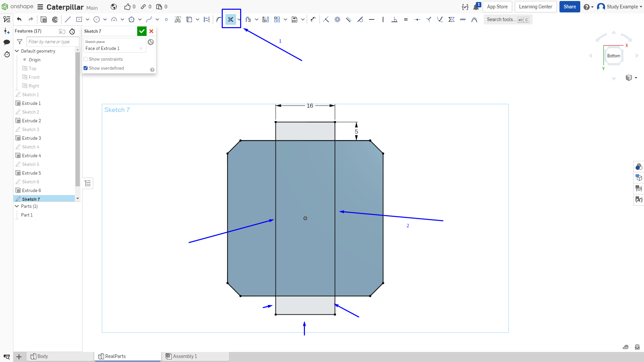
Task: Select Extrude 3 in feature list
Action: 31,138
